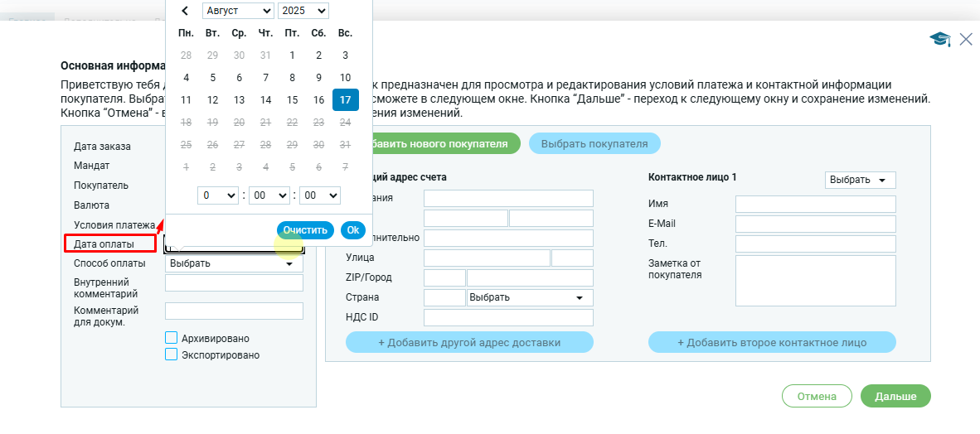Image resolution: width=980 pixels, height=434 pixels.
Task: Click the Дальше button
Action: 895,397
